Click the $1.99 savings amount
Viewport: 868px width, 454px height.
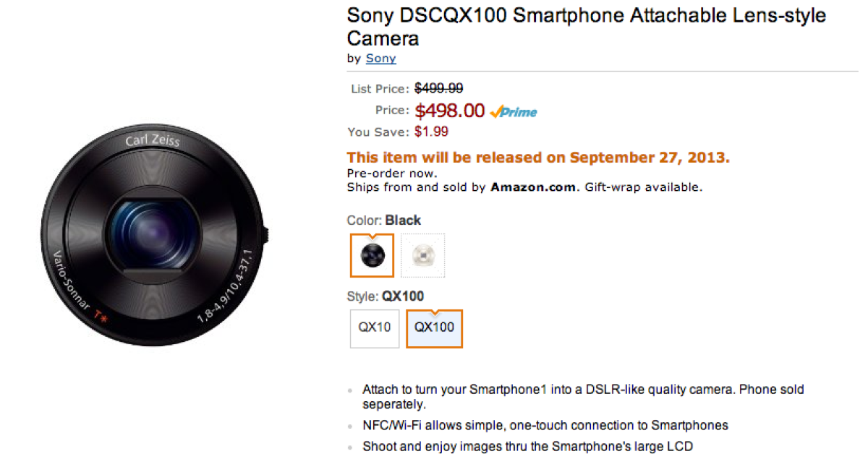431,132
